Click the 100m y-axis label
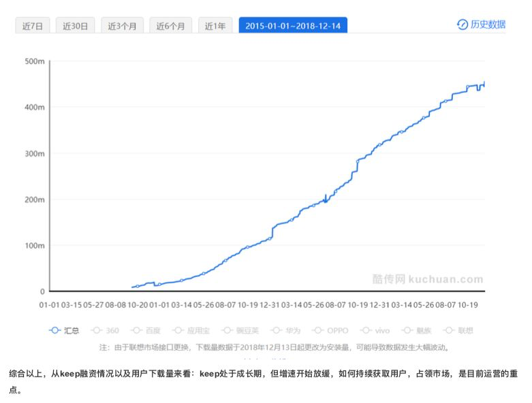This screenshot has height=403, width=532. tap(34, 245)
